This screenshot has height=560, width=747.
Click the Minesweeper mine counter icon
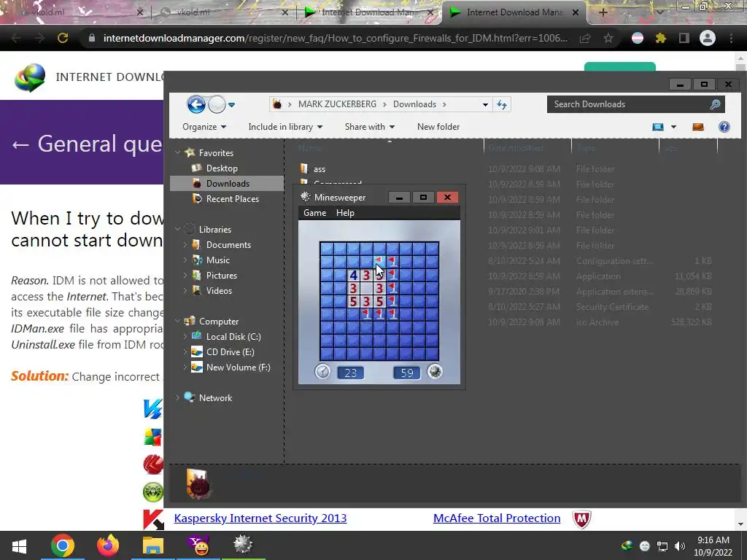pyautogui.click(x=435, y=371)
